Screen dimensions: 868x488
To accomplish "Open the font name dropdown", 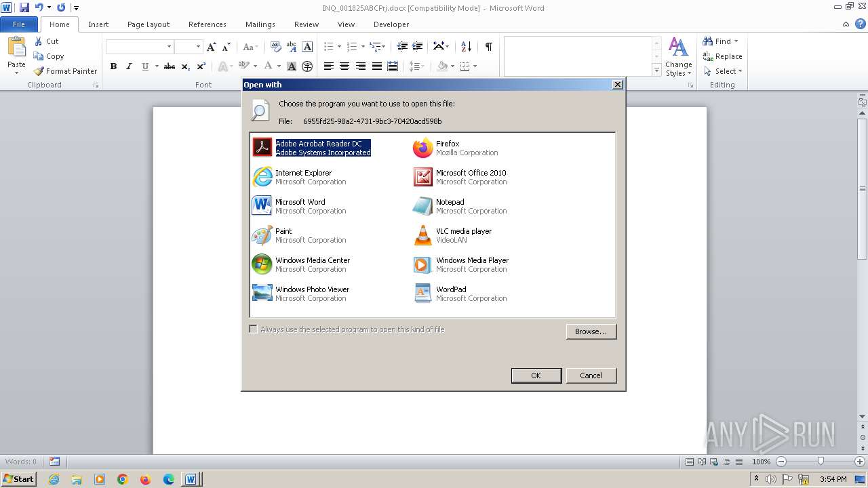I will pos(169,47).
